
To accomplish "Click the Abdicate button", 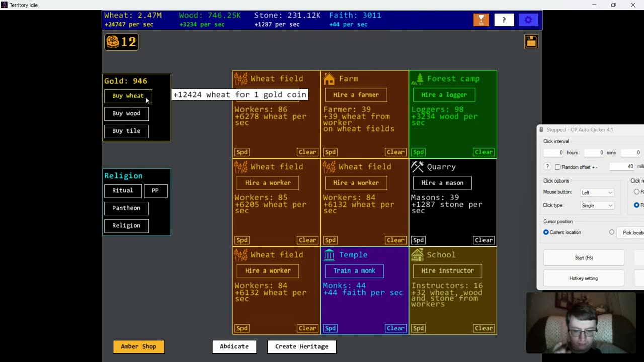I will 234,346.
